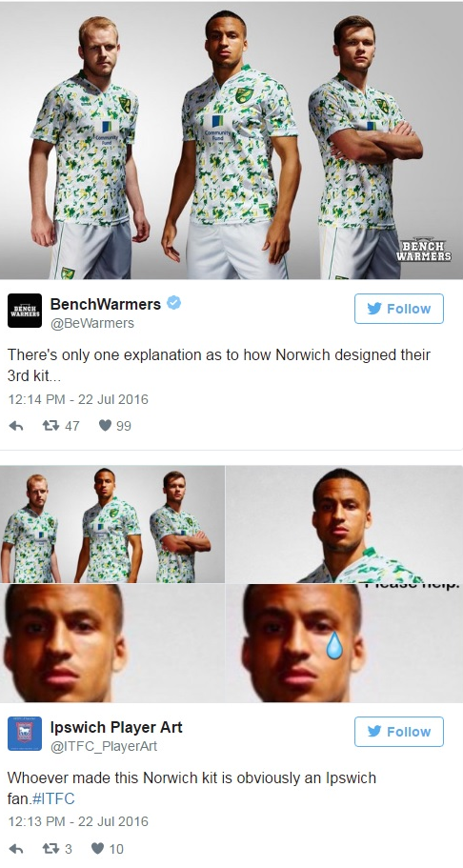Open @ITFC_PlayerArt handle link

[104, 746]
